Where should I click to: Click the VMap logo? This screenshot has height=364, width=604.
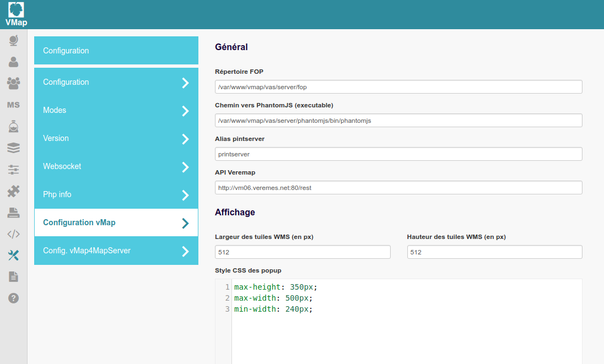point(16,14)
